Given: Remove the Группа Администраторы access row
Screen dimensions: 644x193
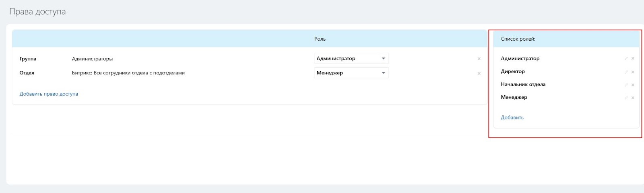Looking at the screenshot, I should tap(479, 59).
